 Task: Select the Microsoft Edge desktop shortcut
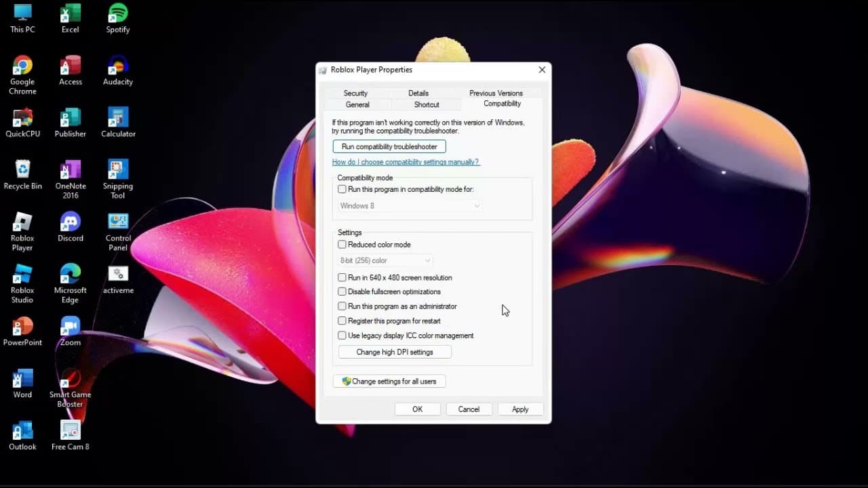click(x=71, y=284)
